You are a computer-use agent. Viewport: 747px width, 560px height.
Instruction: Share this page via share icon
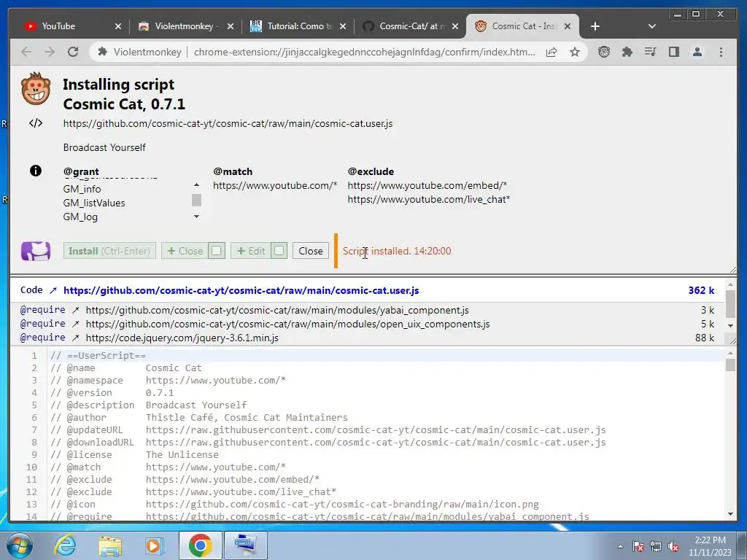tap(551, 52)
